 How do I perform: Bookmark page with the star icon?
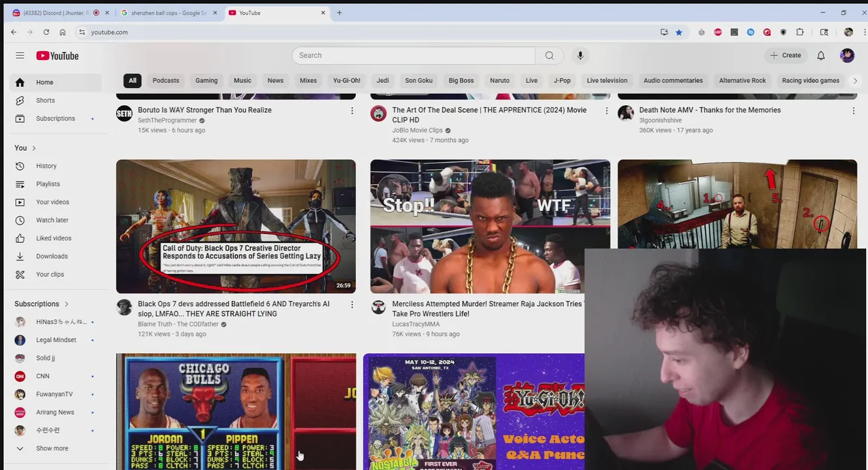679,32
